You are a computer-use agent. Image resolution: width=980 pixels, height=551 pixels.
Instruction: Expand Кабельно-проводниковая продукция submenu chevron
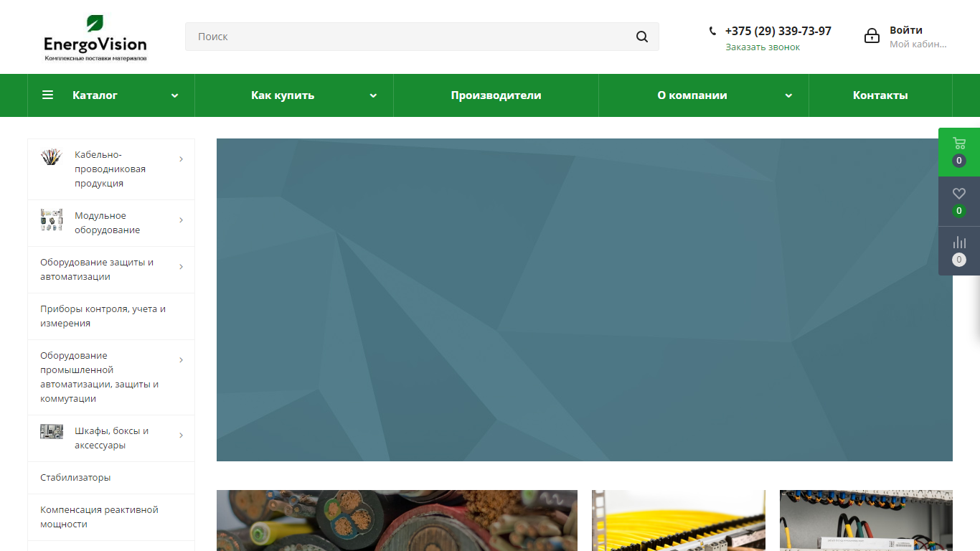(x=181, y=159)
